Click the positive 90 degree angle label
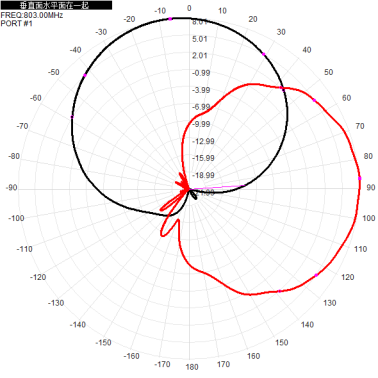The height and width of the screenshot is (378, 378). [x=371, y=188]
